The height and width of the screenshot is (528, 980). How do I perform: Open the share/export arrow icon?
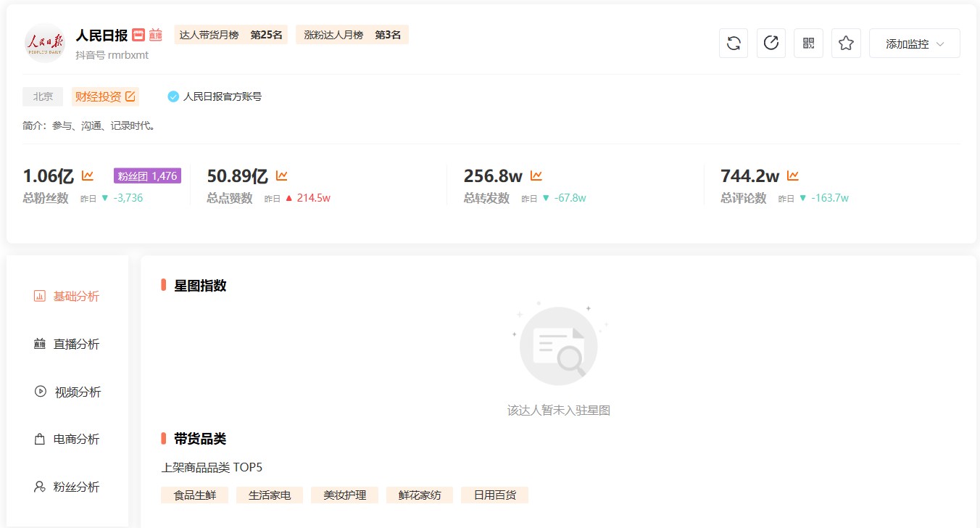(x=771, y=44)
